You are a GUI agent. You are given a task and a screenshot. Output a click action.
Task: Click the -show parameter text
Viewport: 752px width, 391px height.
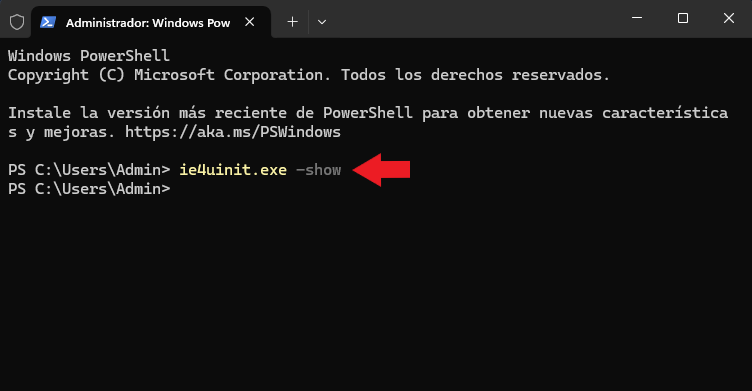(318, 170)
